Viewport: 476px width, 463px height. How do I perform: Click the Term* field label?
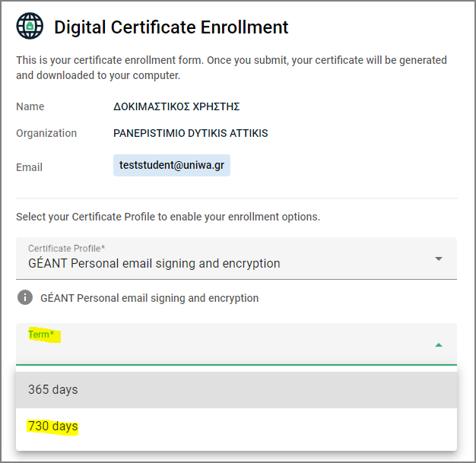tap(41, 335)
